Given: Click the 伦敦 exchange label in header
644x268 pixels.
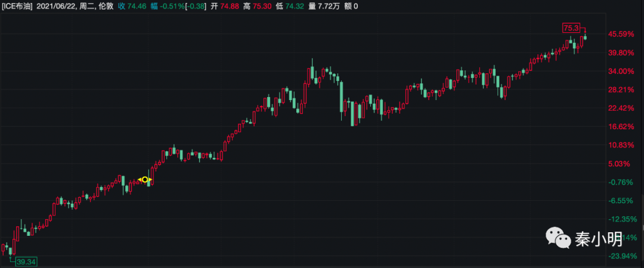Looking at the screenshot, I should pos(106,5).
